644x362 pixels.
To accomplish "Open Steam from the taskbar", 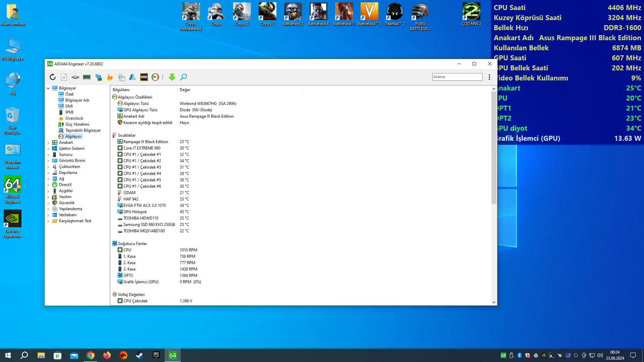I will click(x=140, y=355).
